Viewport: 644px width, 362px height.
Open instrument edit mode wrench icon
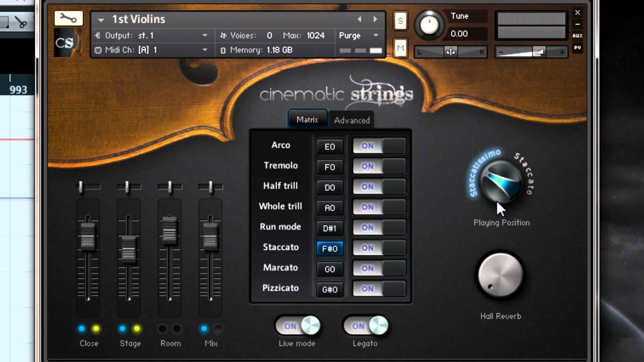(69, 19)
